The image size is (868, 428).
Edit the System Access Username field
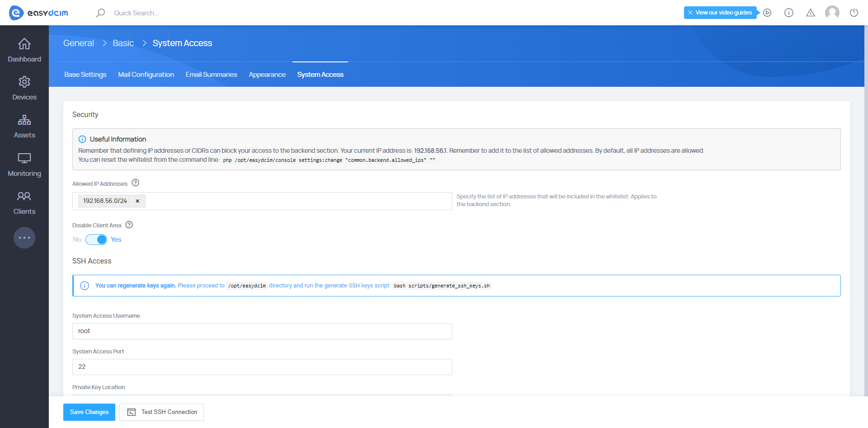262,331
